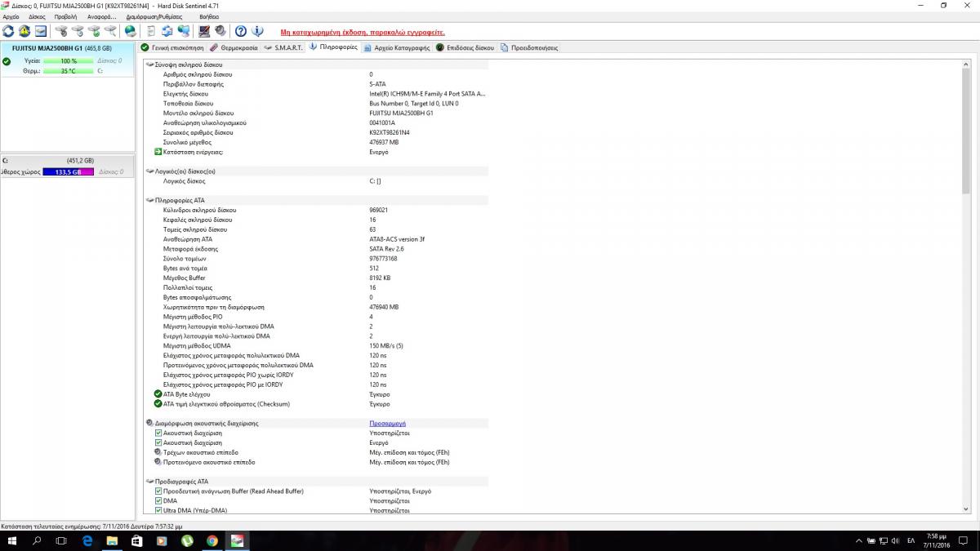The image size is (980, 551).
Task: Open the Αρχείο menu
Action: [x=11, y=16]
